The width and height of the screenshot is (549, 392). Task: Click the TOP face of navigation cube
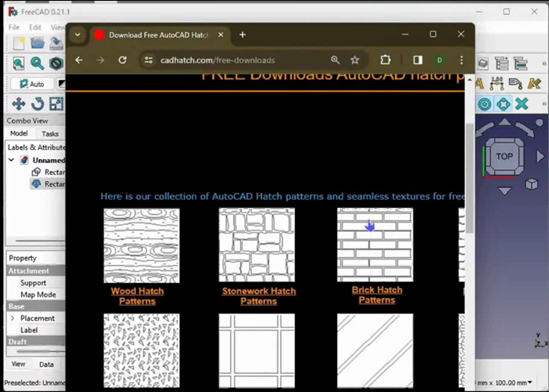504,156
